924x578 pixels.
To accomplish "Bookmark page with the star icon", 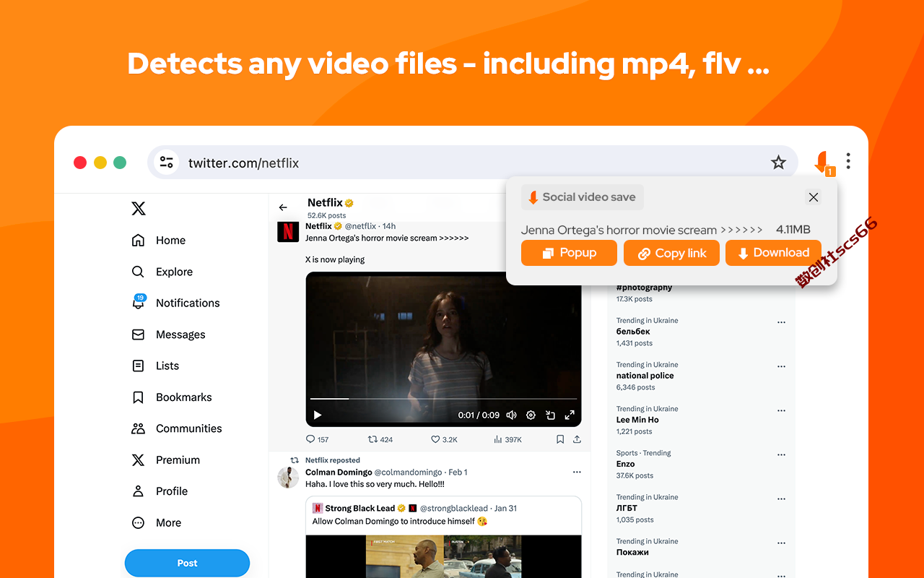I will coord(778,163).
